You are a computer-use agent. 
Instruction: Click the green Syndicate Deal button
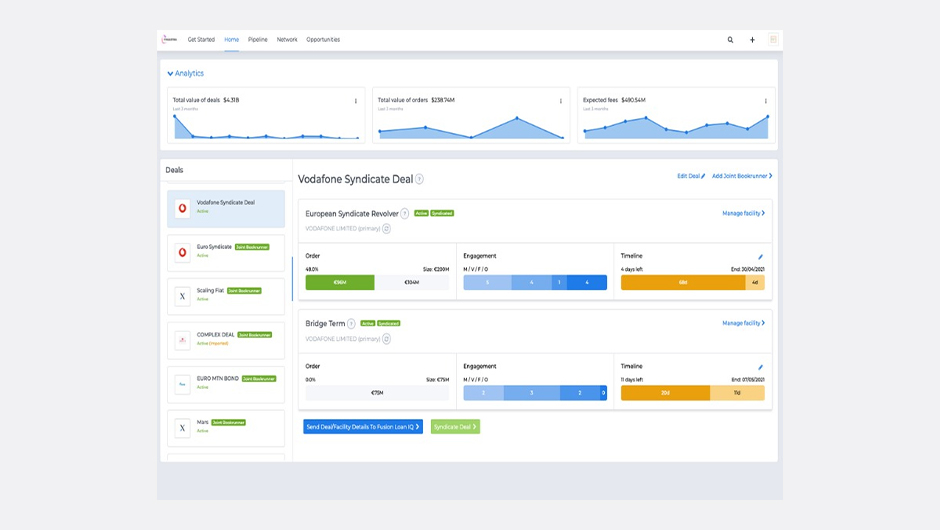click(x=455, y=427)
